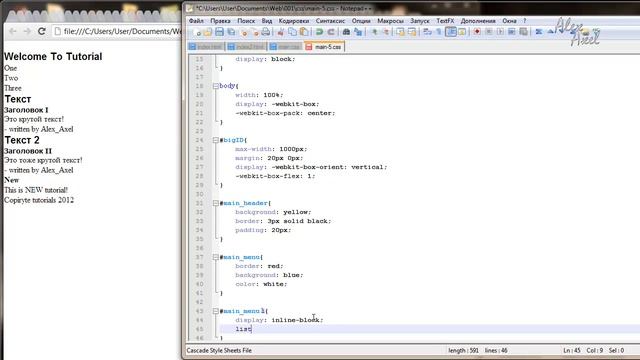Click the Copy icon
The width and height of the screenshot is (640, 360).
(292, 32)
